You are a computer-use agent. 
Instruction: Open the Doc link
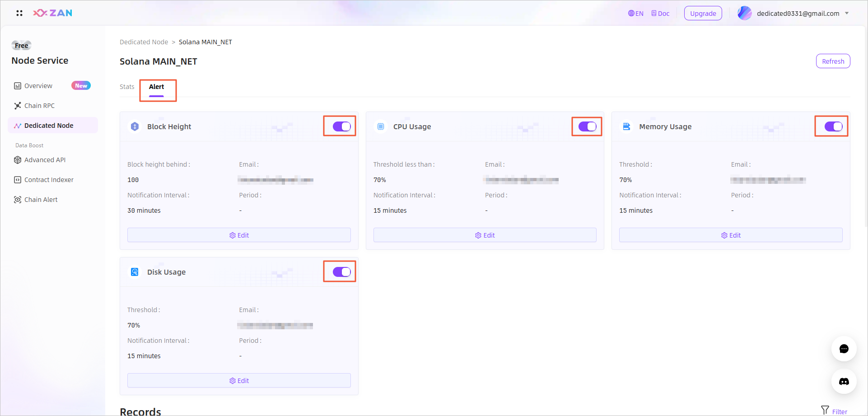pyautogui.click(x=660, y=14)
